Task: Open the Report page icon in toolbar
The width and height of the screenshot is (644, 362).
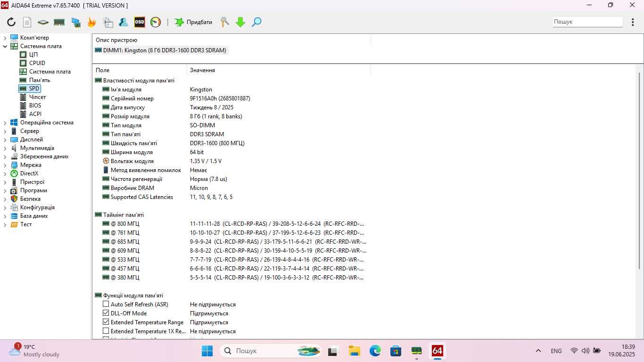Action: [x=27, y=22]
